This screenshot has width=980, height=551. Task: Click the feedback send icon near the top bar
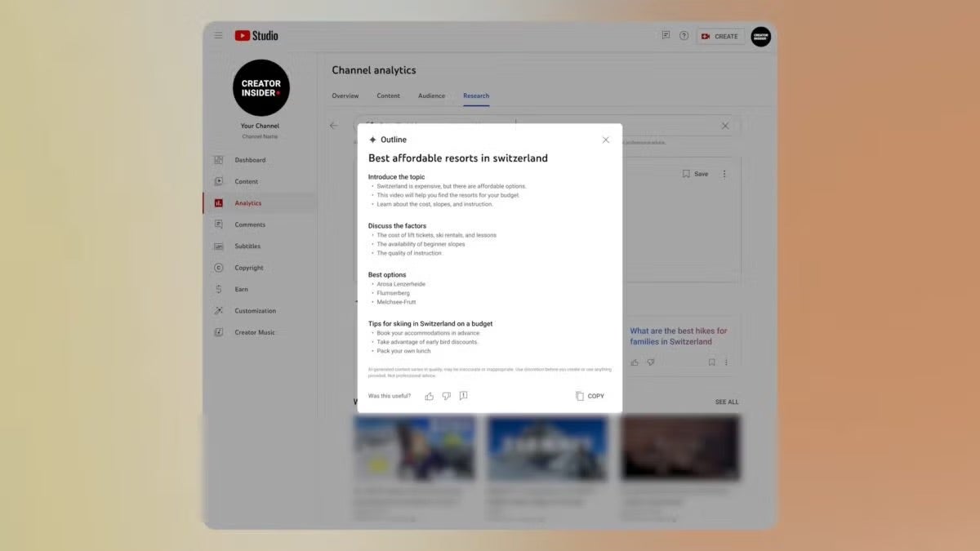(x=666, y=36)
